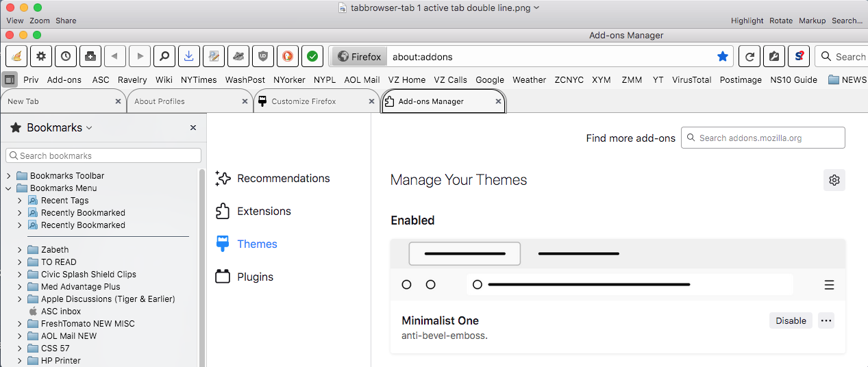Image resolution: width=868 pixels, height=367 pixels.
Task: Close the About Profiles tab
Action: coord(245,101)
